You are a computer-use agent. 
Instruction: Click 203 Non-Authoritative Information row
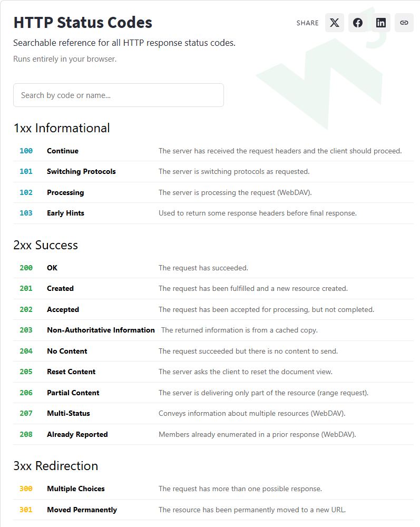tap(213, 330)
